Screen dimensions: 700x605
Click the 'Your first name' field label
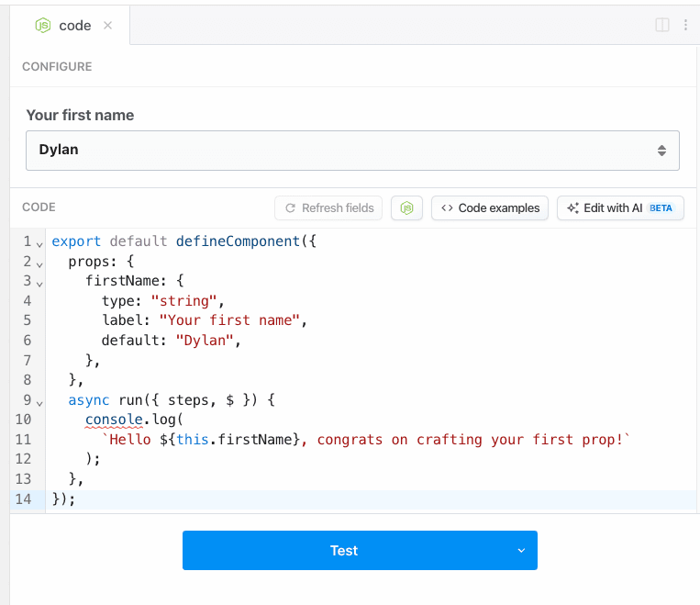(x=80, y=116)
